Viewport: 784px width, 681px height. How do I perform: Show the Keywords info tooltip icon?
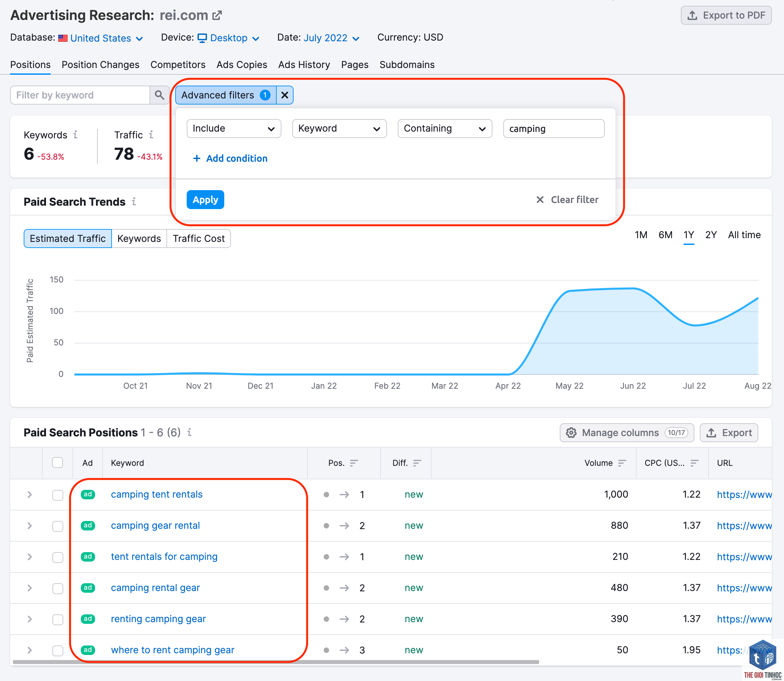(x=75, y=135)
